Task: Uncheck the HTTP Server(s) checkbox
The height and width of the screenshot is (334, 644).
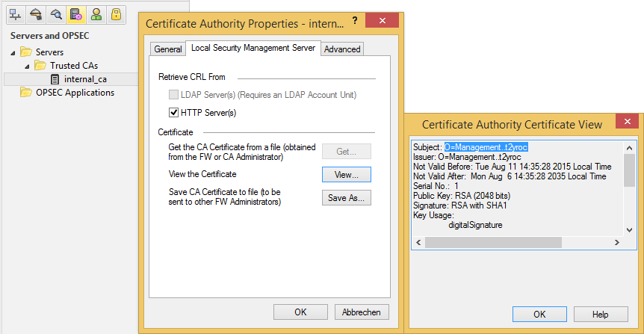Action: [x=174, y=113]
